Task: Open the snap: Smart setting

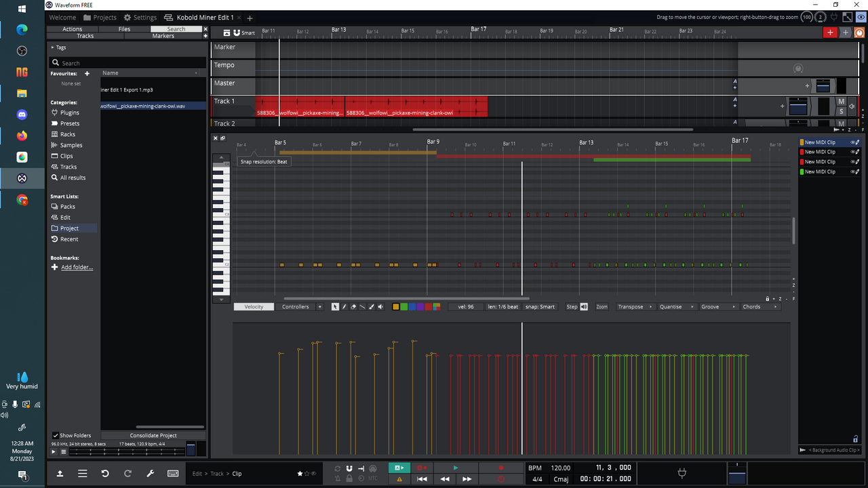Action: coord(540,307)
